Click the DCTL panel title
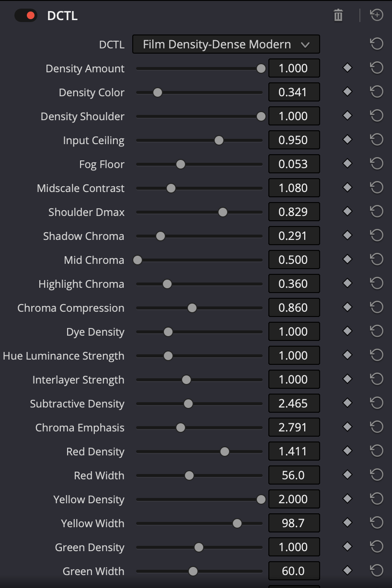392x588 pixels. point(62,15)
